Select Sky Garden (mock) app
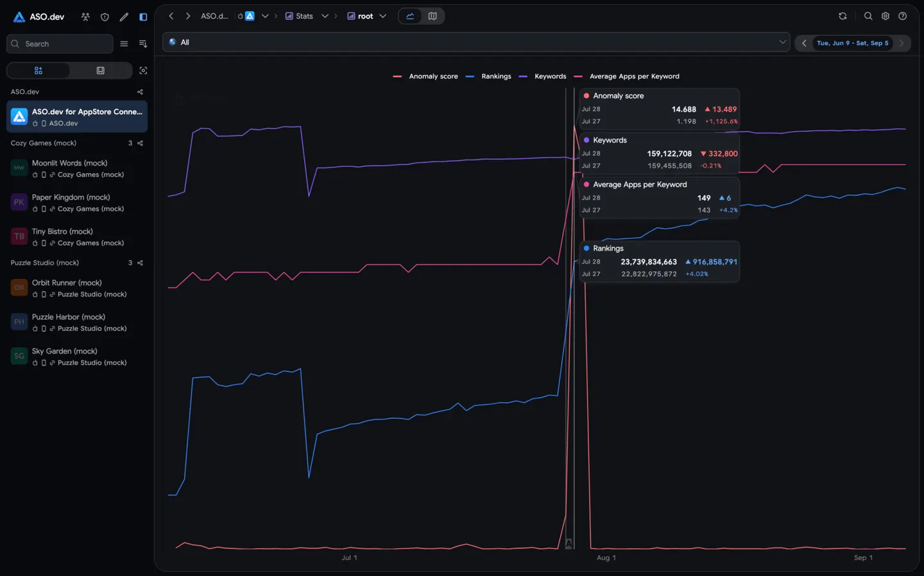Viewport: 924px width, 576px height. [77, 357]
